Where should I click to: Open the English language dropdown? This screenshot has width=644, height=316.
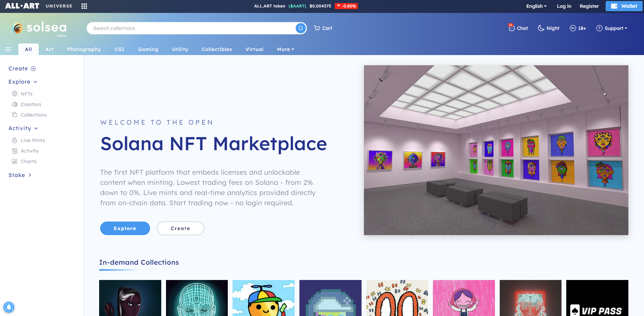[x=536, y=6]
